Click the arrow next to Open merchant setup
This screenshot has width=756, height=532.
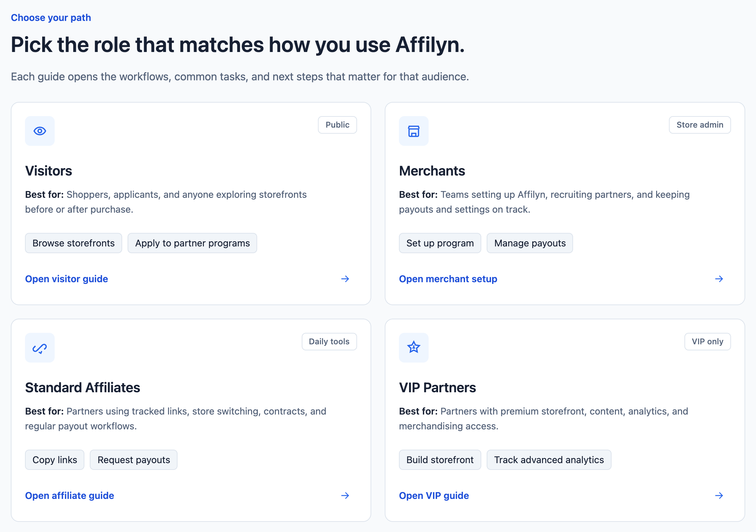click(x=719, y=279)
